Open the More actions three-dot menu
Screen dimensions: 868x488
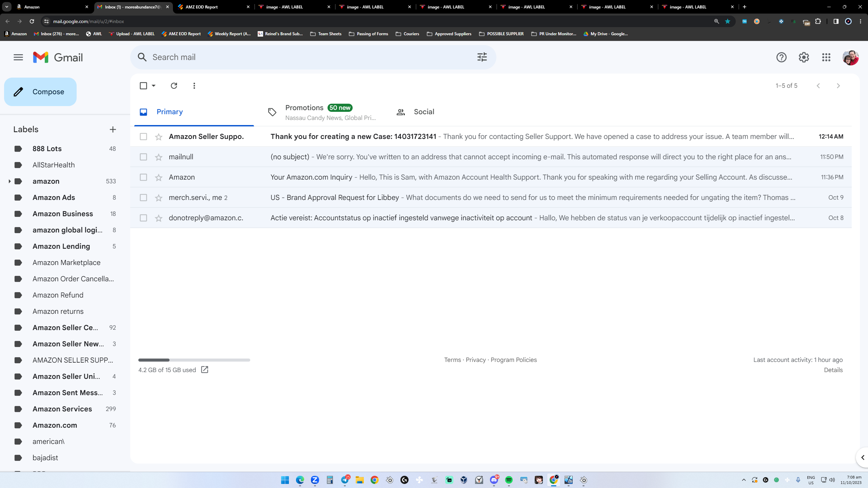coord(194,86)
